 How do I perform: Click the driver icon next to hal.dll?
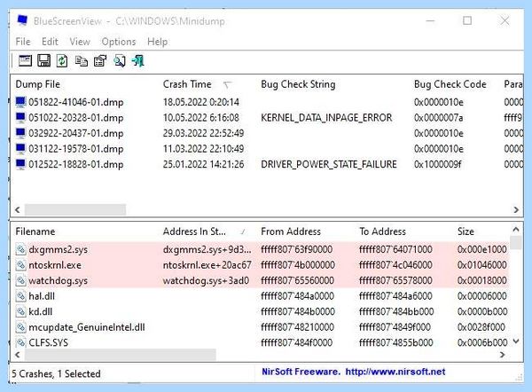[x=20, y=296]
